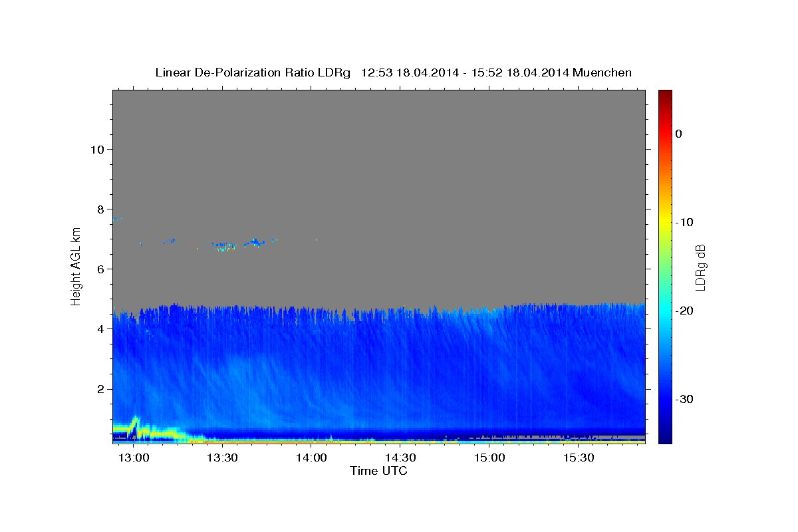Click the yellow-green near-surface layer before 13:00
798x532 pixels.
(122, 428)
